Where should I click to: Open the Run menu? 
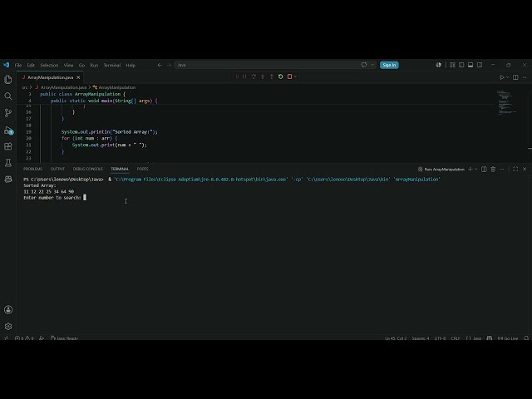pyautogui.click(x=94, y=65)
